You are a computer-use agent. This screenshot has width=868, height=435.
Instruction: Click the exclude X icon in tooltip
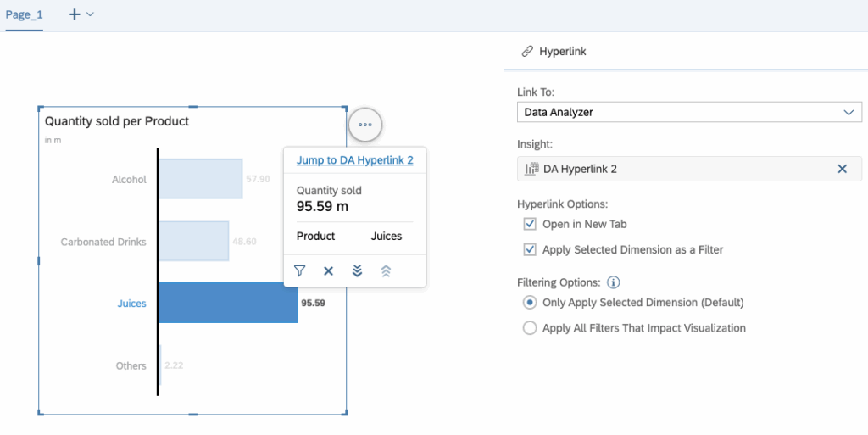click(x=328, y=270)
